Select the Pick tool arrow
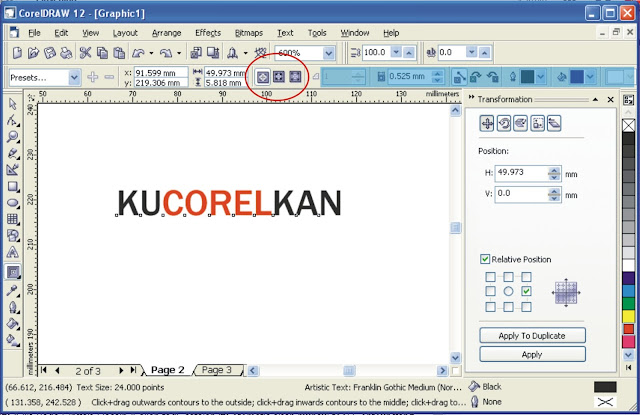The image size is (640, 415). pos(13,104)
